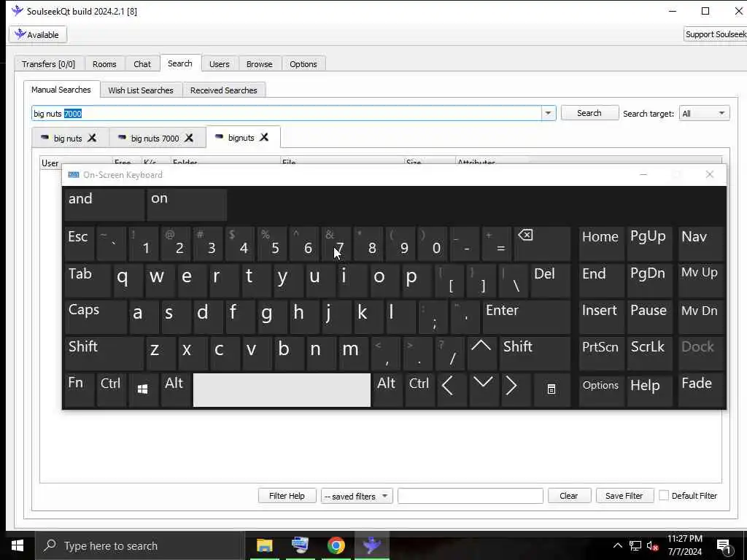
Task: Open File Explorer from the taskbar
Action: click(264, 545)
